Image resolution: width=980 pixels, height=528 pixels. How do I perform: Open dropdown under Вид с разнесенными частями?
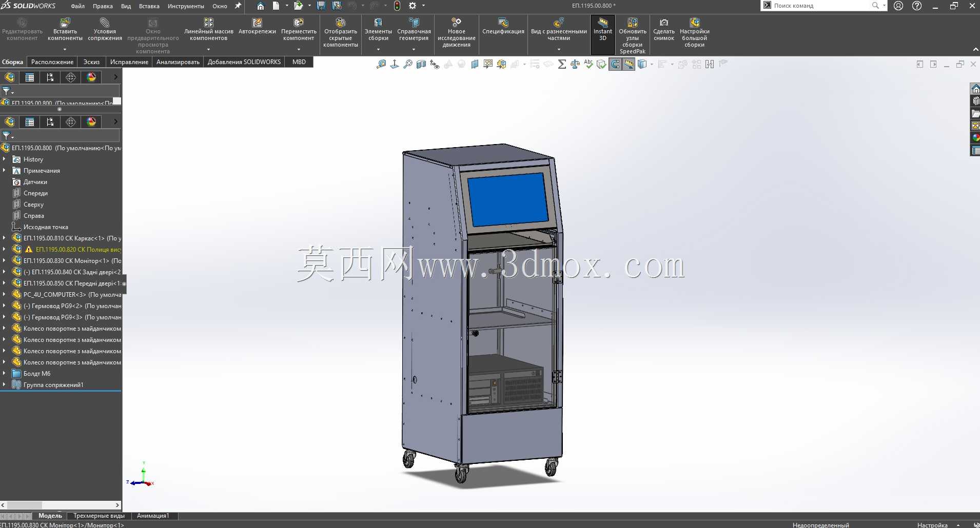(x=559, y=50)
